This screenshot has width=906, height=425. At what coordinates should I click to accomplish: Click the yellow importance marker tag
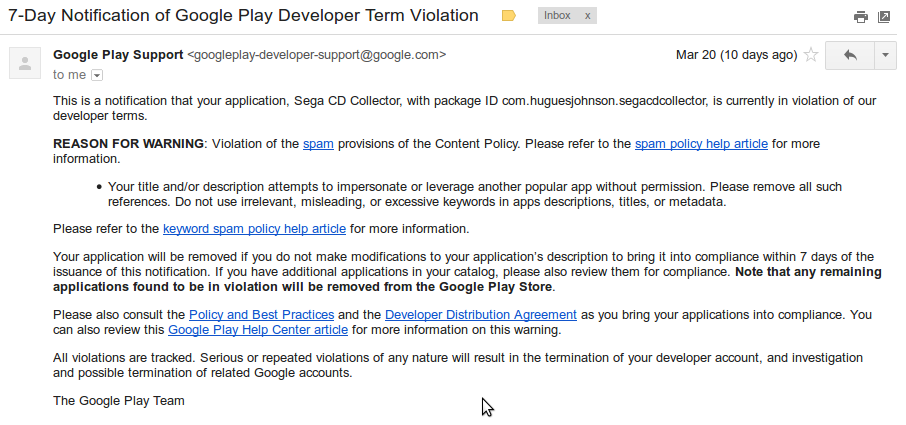[x=508, y=16]
